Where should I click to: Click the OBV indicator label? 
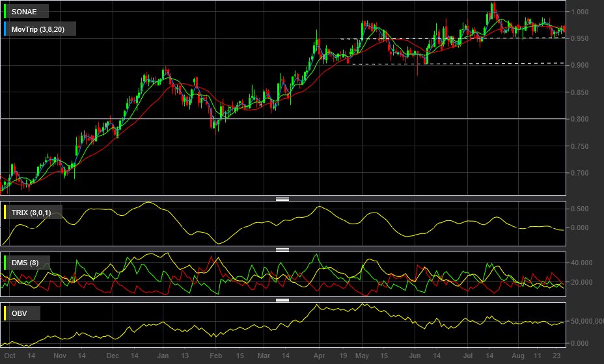20,313
